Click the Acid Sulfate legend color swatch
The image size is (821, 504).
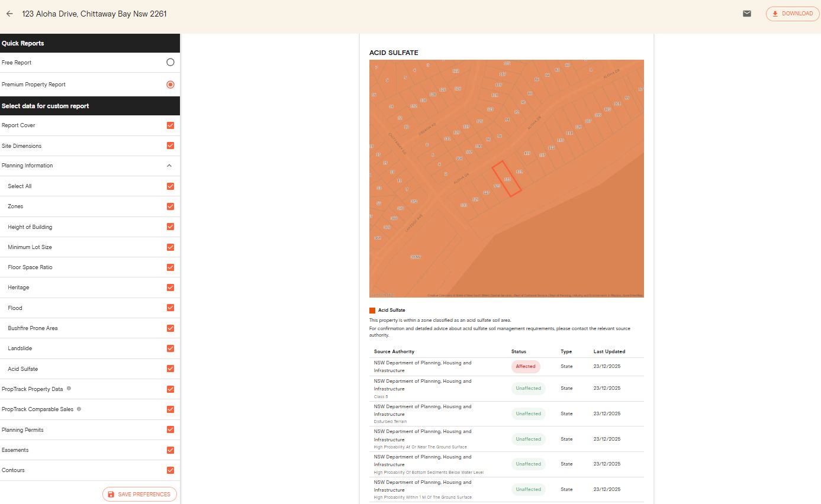point(372,311)
